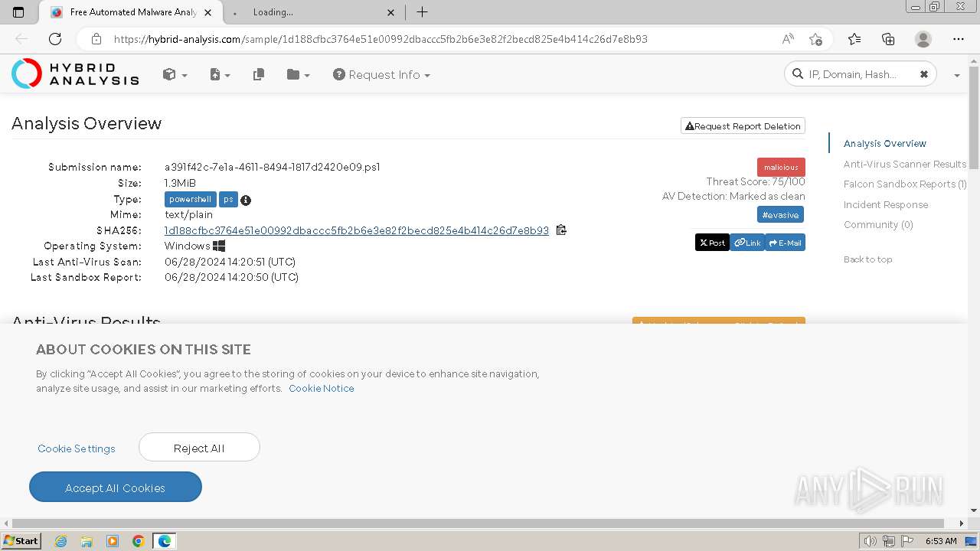
Task: Click Accept All Cookies button
Action: pyautogui.click(x=116, y=487)
